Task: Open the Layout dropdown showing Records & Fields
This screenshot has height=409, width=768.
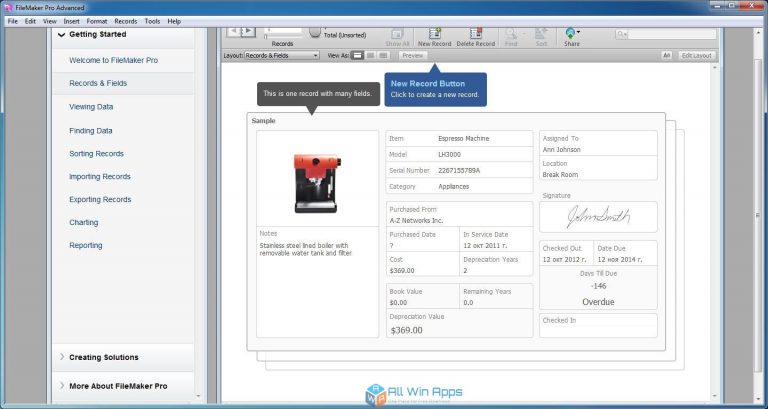Action: coord(282,56)
